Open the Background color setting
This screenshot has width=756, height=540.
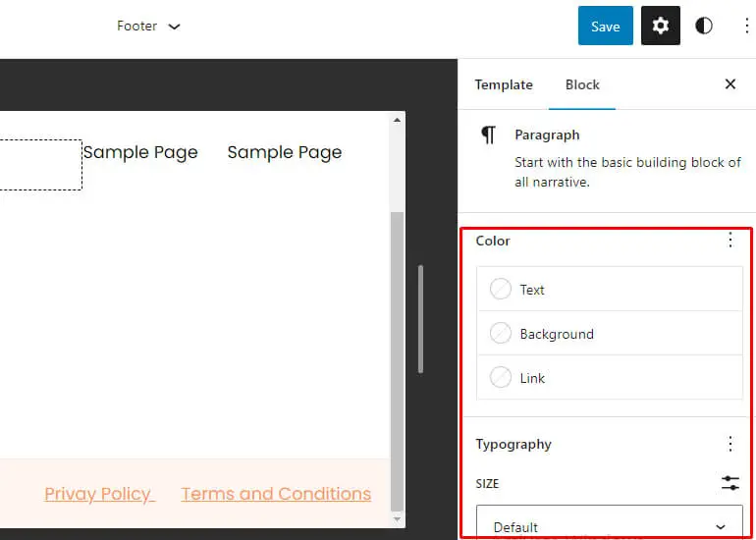(610, 334)
